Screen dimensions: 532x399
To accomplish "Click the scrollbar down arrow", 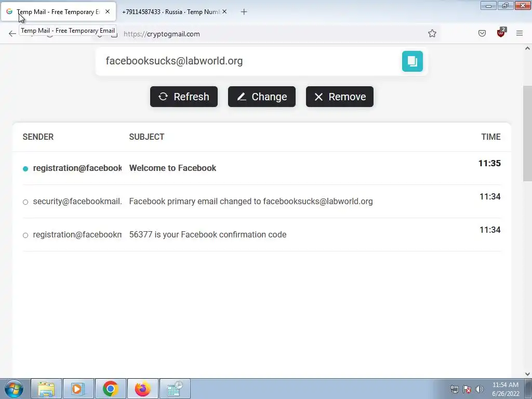I will [x=527, y=374].
